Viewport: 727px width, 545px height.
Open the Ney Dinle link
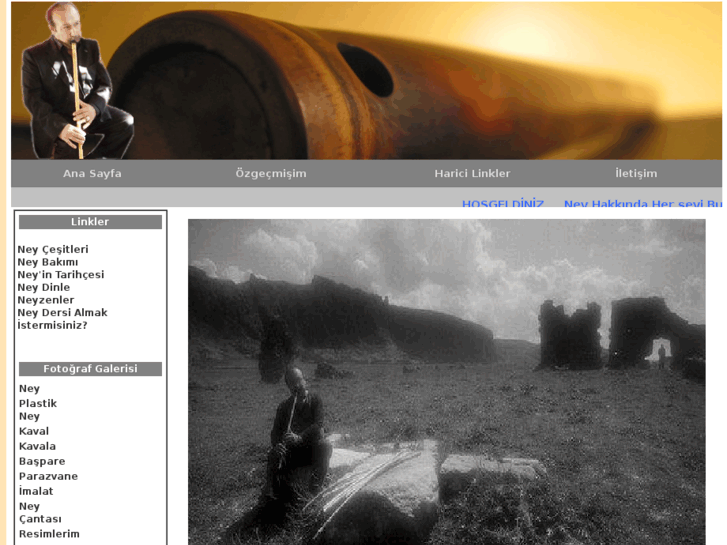44,287
